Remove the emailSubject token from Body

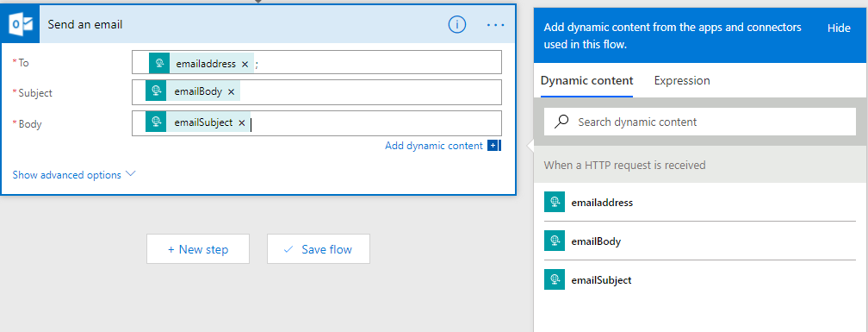(241, 123)
